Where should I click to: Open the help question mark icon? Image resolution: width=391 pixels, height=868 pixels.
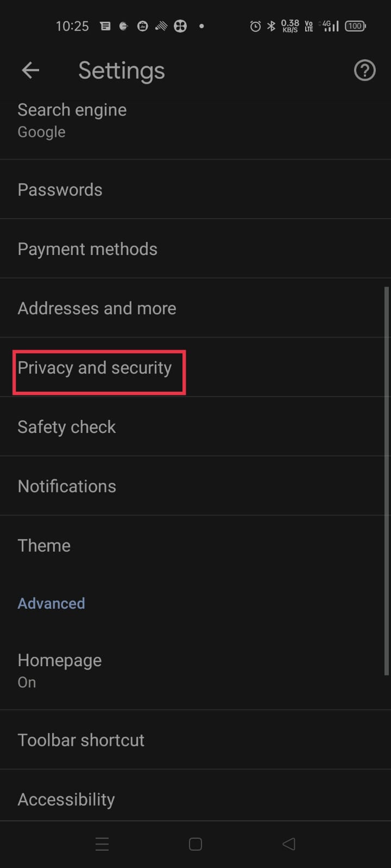pyautogui.click(x=364, y=70)
